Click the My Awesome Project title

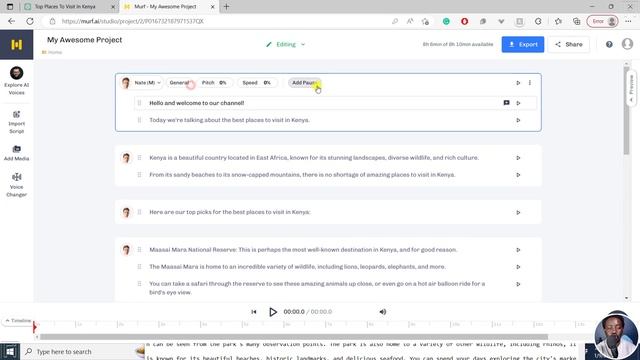84,40
